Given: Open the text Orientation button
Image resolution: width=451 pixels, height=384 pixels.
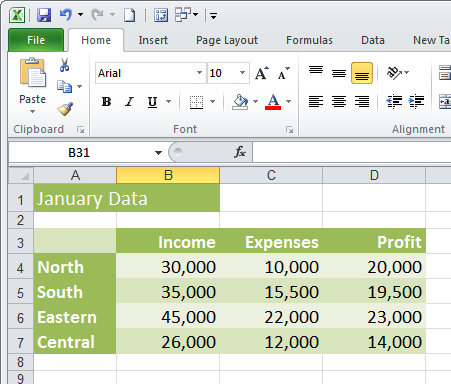Looking at the screenshot, I should coord(397,73).
